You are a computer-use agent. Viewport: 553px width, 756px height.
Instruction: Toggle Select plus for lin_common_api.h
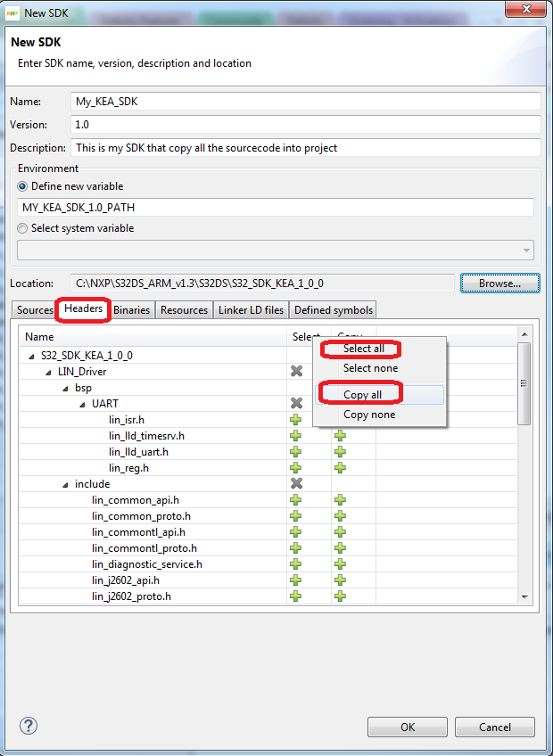(296, 500)
